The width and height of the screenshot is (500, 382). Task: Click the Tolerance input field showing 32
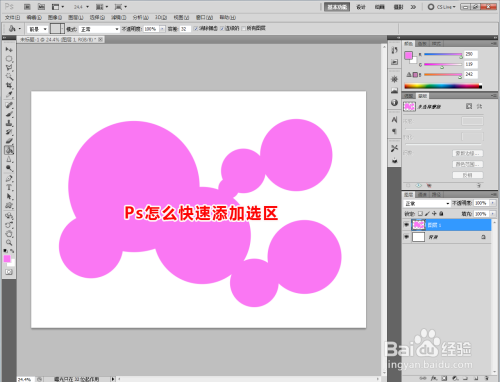(185, 29)
